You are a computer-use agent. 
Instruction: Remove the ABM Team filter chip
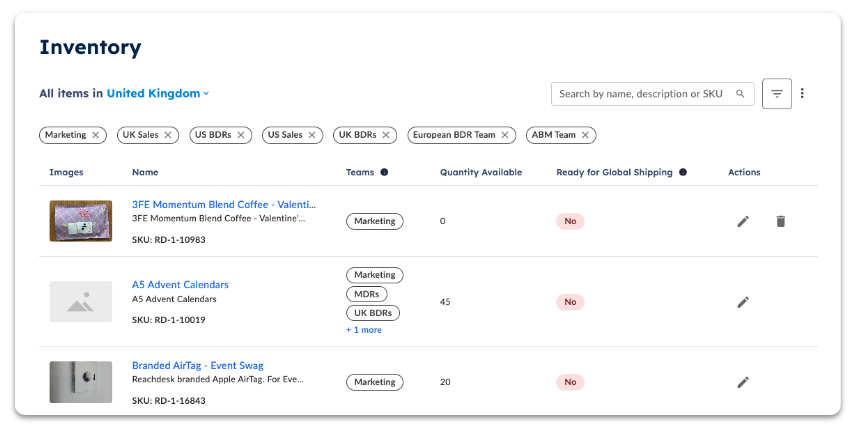click(585, 135)
